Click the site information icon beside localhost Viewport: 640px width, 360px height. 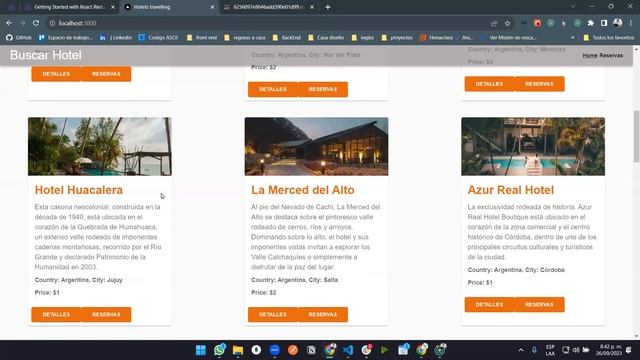52,23
